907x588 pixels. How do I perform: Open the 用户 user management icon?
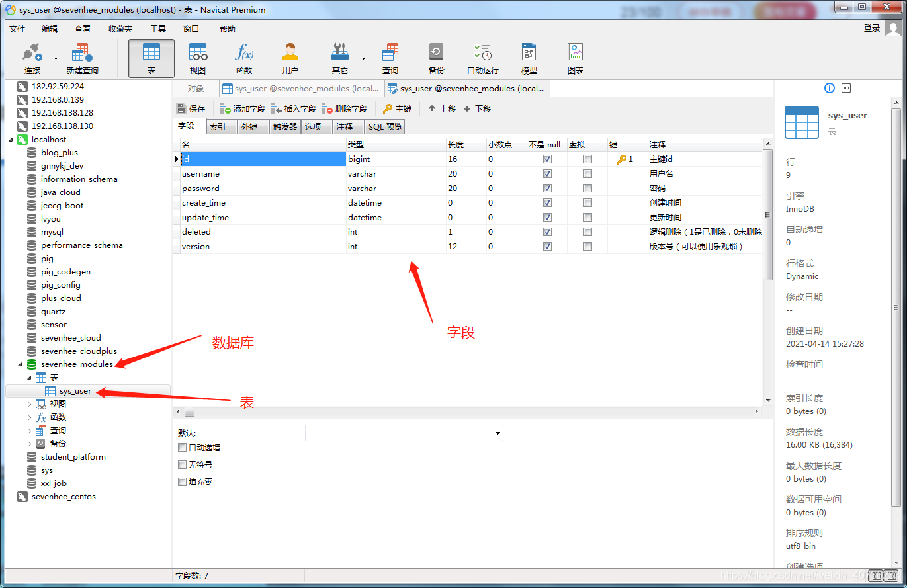tap(290, 57)
